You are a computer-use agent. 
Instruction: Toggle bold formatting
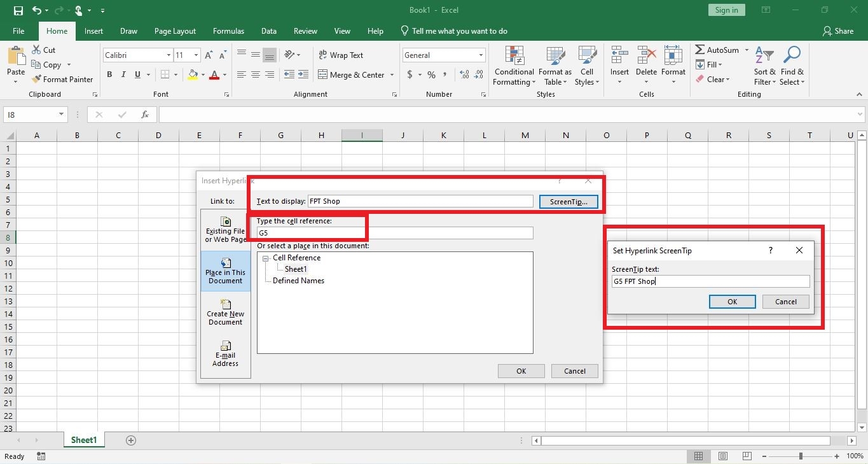pos(108,74)
